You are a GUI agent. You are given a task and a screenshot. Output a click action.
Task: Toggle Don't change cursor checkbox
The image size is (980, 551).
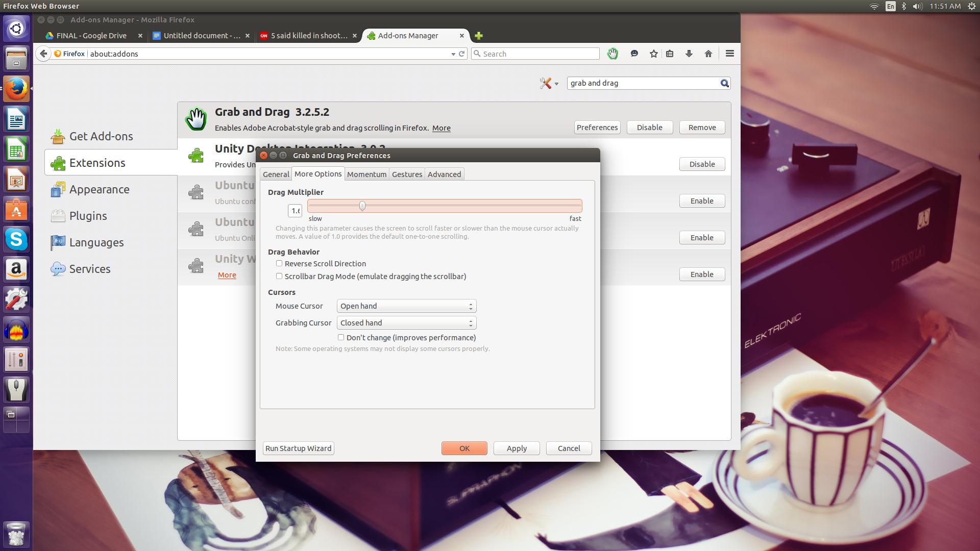pyautogui.click(x=340, y=337)
